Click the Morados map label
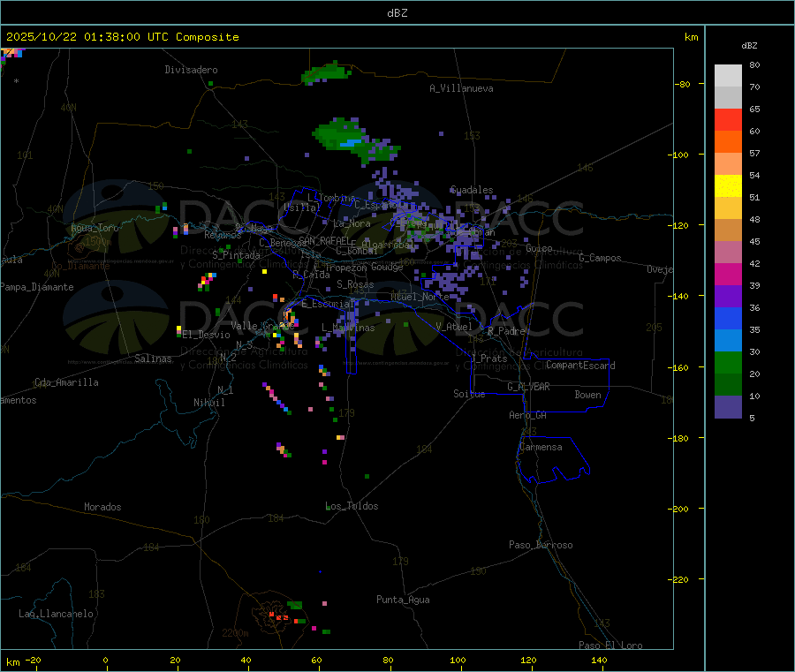Image resolution: width=795 pixels, height=672 pixels. coord(102,507)
